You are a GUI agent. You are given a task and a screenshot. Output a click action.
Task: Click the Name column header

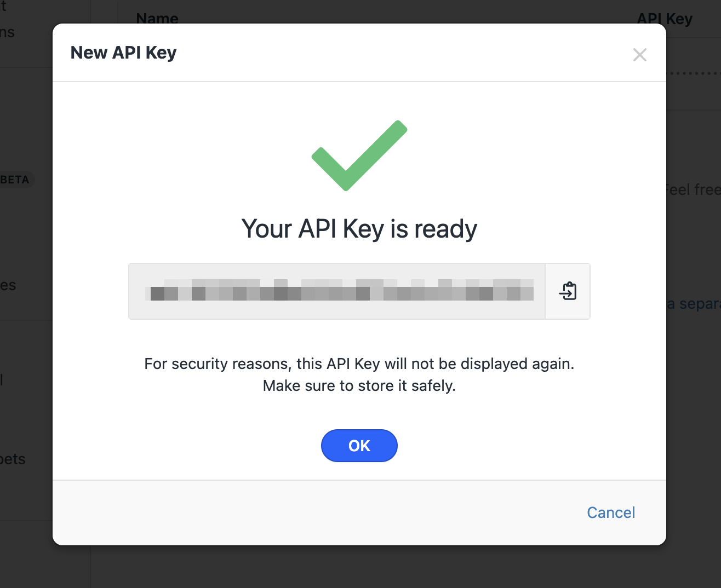point(157,18)
